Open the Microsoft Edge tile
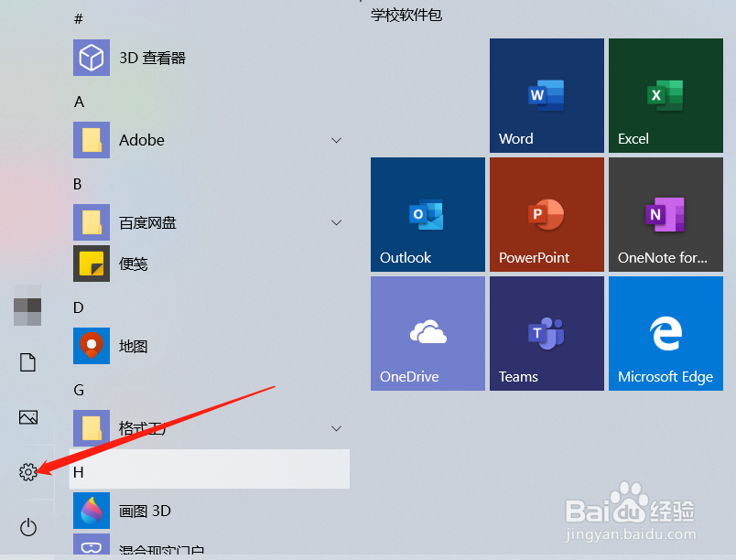Viewport: 736px width, 560px height. [666, 333]
